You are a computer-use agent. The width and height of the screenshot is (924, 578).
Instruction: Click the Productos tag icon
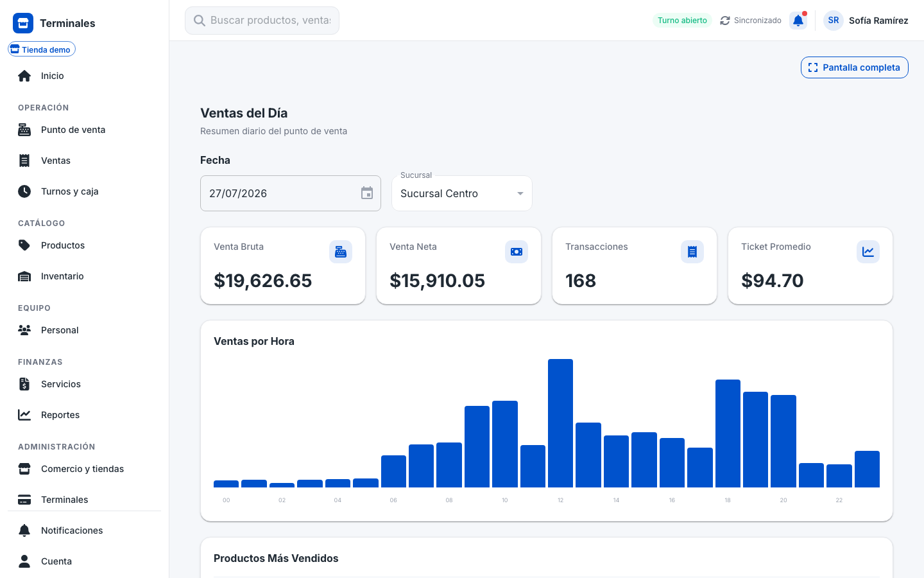24,245
